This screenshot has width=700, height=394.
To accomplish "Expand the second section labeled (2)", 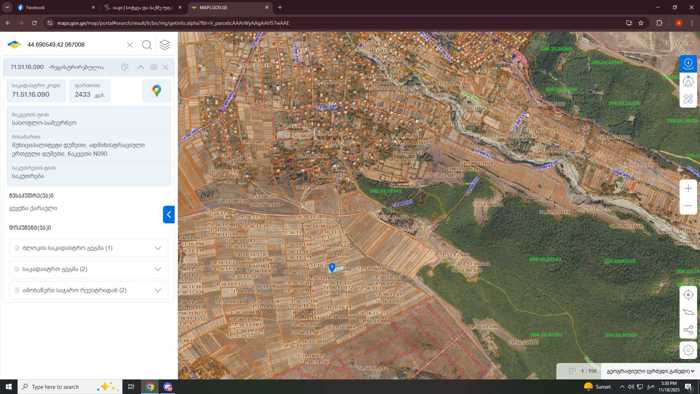I will (x=88, y=269).
